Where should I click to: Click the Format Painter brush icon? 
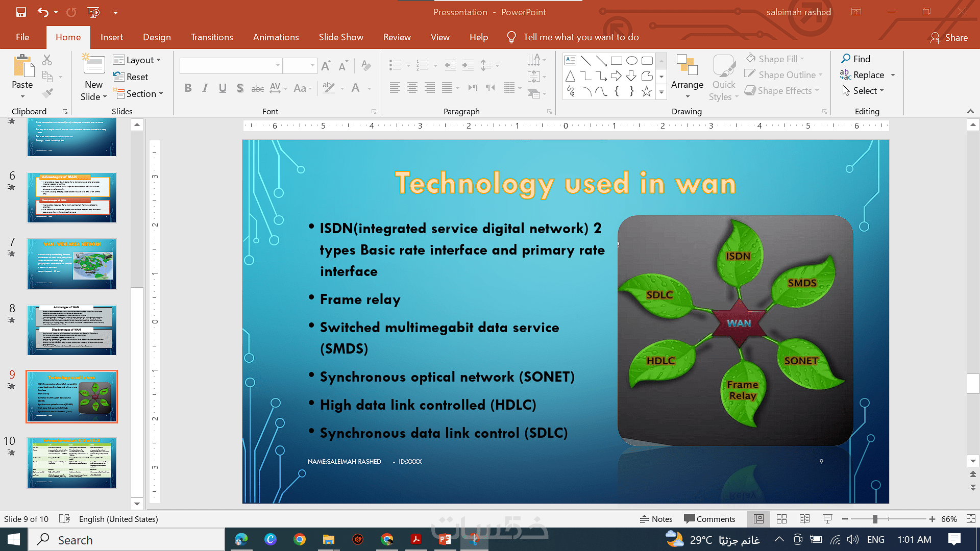point(47,93)
